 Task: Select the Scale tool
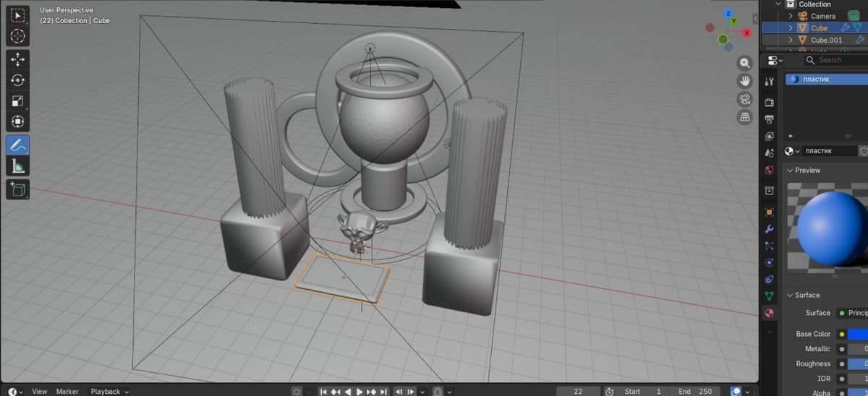(x=19, y=101)
